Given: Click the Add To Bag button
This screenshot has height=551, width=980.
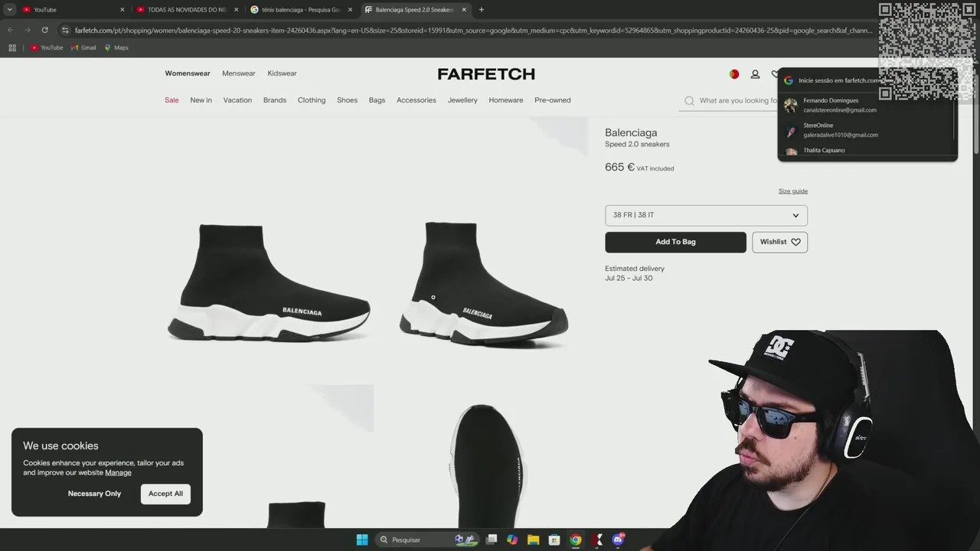Looking at the screenshot, I should 675,242.
